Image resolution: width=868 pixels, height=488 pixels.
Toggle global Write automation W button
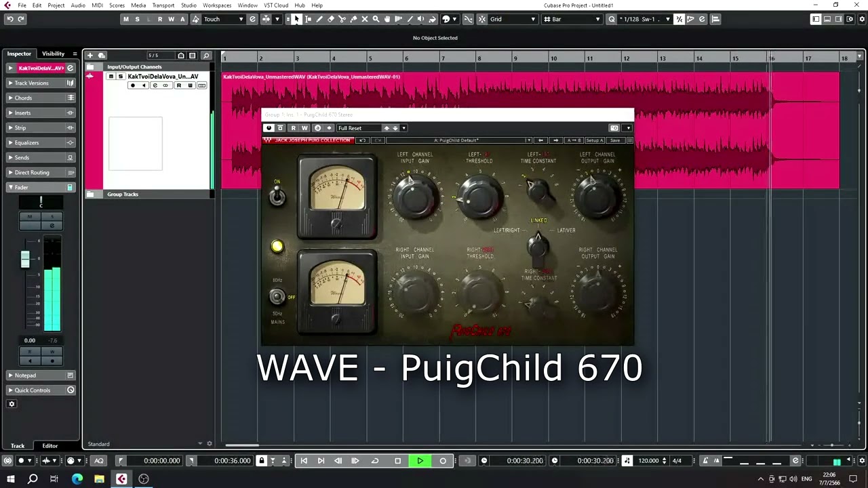[171, 19]
